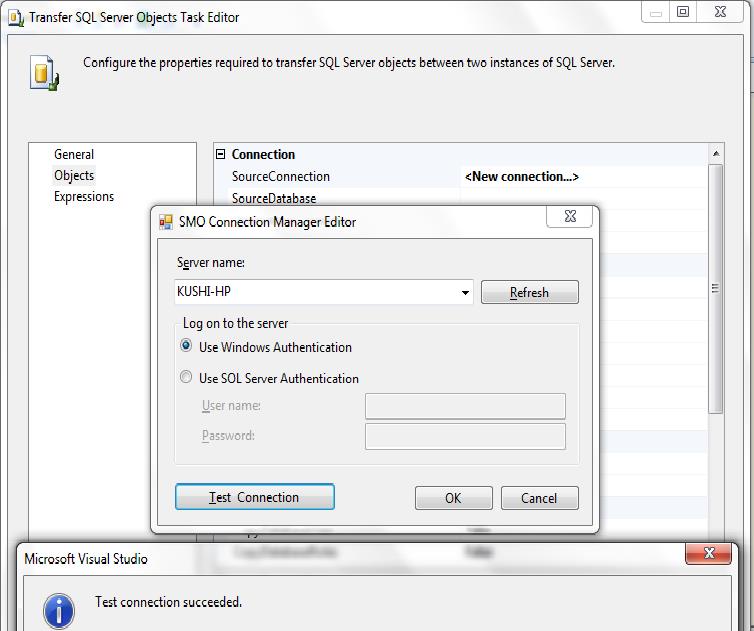The width and height of the screenshot is (754, 631).
Task: Maximize the Task Editor window
Action: (x=683, y=12)
